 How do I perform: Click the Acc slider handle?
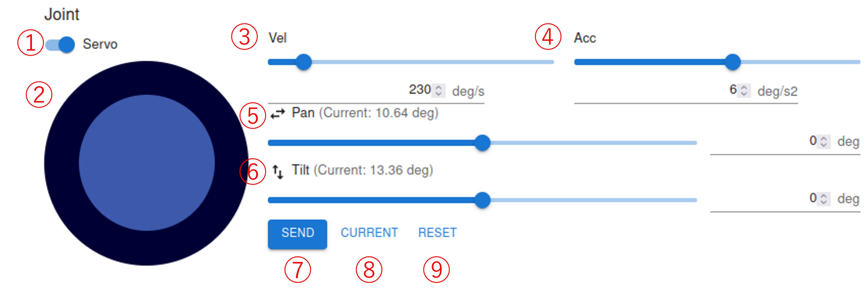[732, 62]
